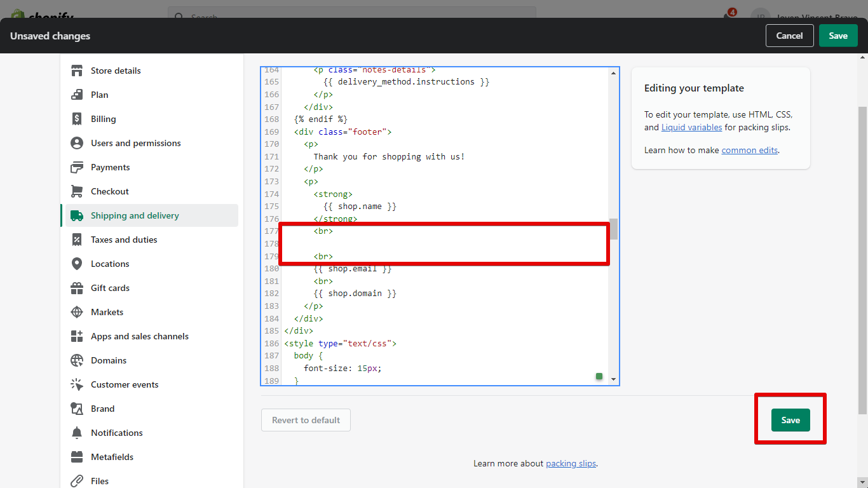Click the Notifications bell icon in sidebar
The height and width of the screenshot is (488, 868).
(x=77, y=433)
